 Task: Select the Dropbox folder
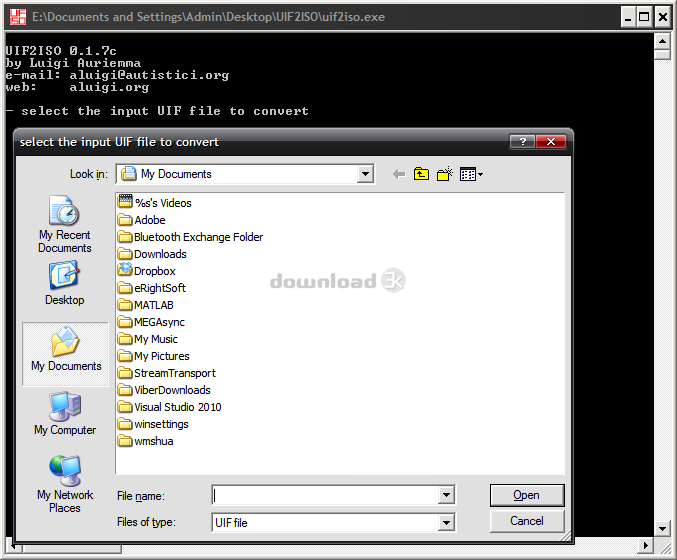pos(154,271)
